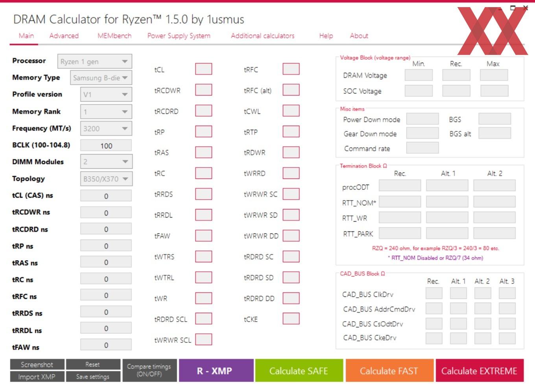Click the tRFC (alt) timing box
535x392 pixels.
(291, 90)
